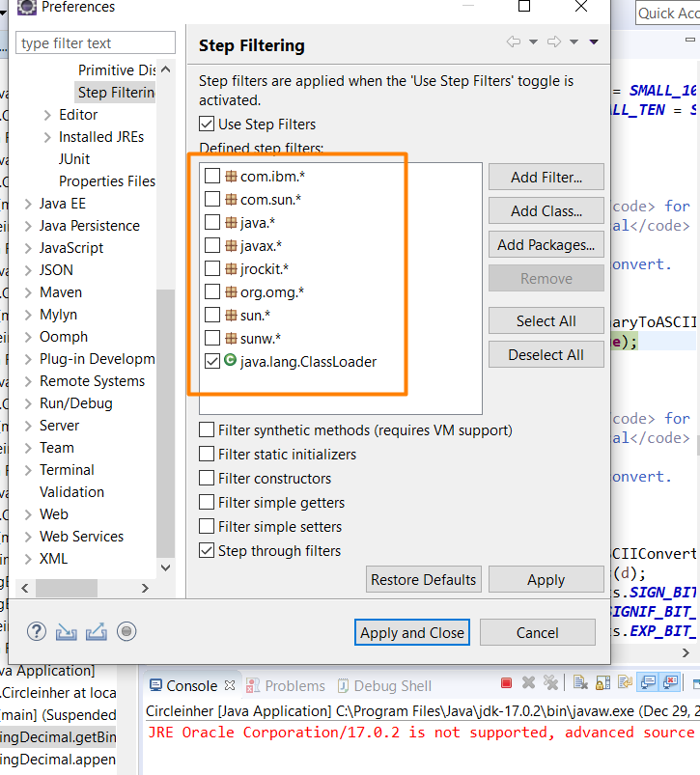Viewport: 700px width, 775px height.
Task: Select Step Filtering in the tree
Action: [115, 93]
